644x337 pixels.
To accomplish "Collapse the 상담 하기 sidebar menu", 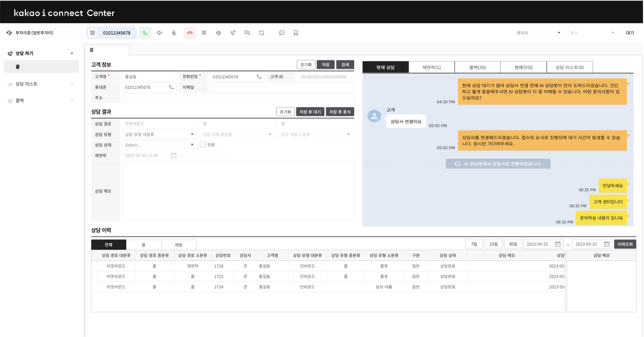I will click(x=72, y=53).
